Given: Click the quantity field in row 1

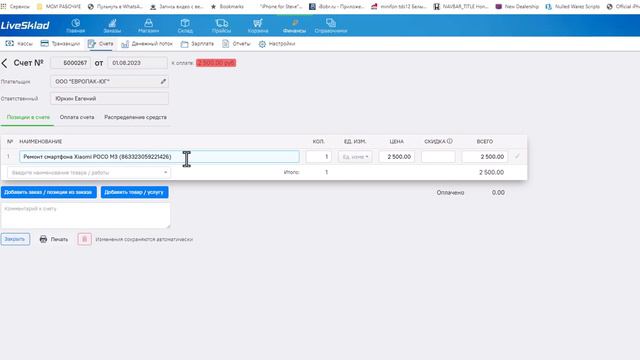Looking at the screenshot, I should point(318,157).
